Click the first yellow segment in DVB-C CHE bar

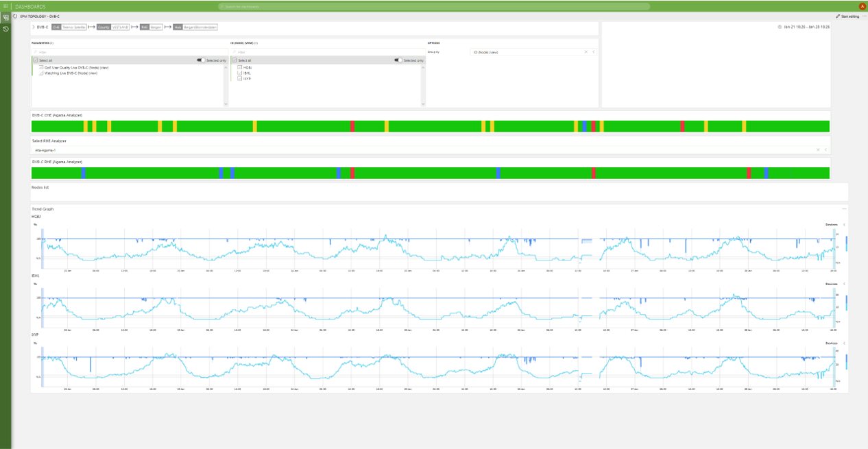[x=85, y=126]
